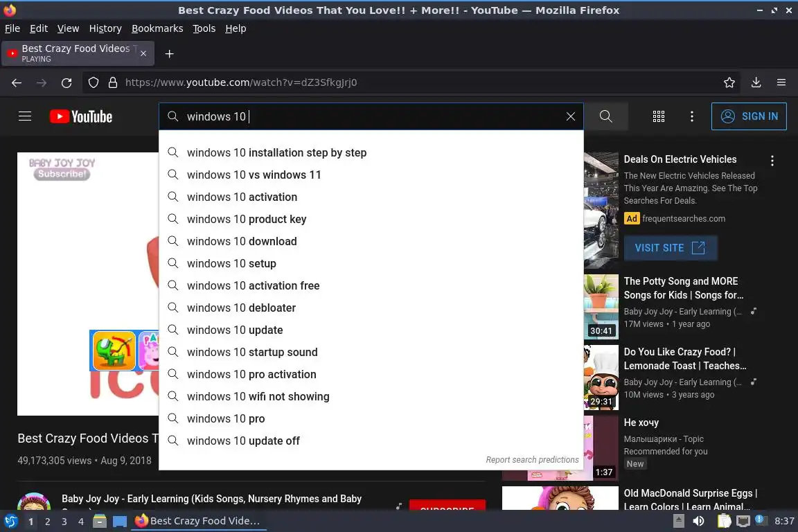The height and width of the screenshot is (532, 798).
Task: Open volume control in system tray
Action: (x=698, y=522)
